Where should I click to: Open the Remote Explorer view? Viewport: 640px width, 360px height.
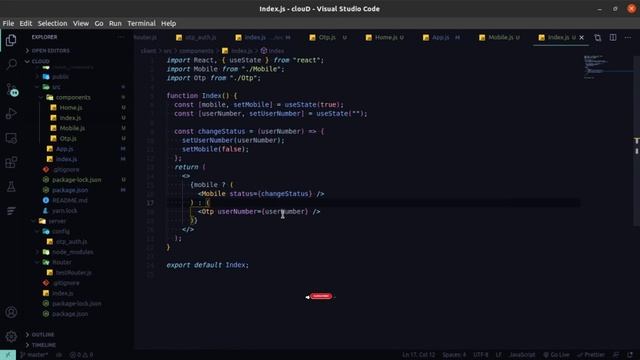pyautogui.click(x=11, y=138)
